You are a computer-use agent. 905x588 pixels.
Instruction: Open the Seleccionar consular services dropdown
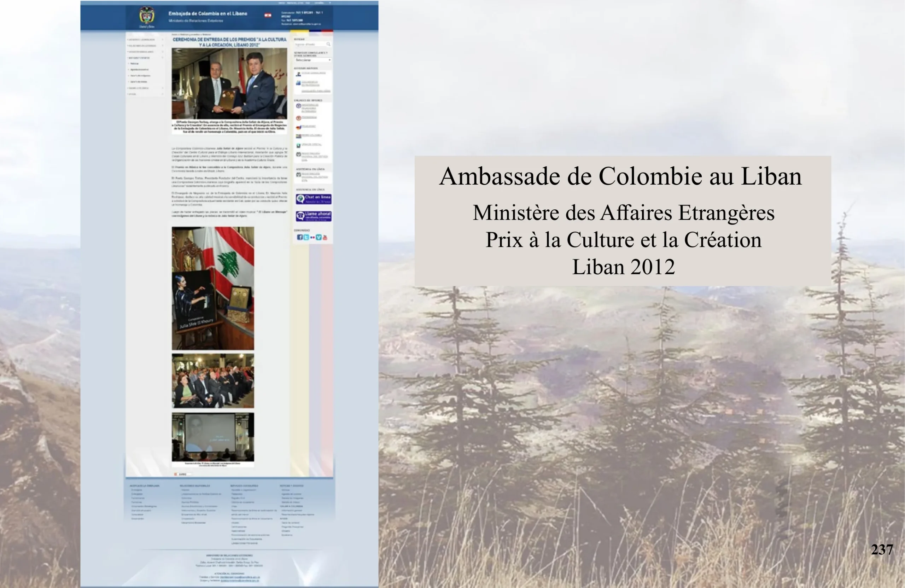click(313, 60)
